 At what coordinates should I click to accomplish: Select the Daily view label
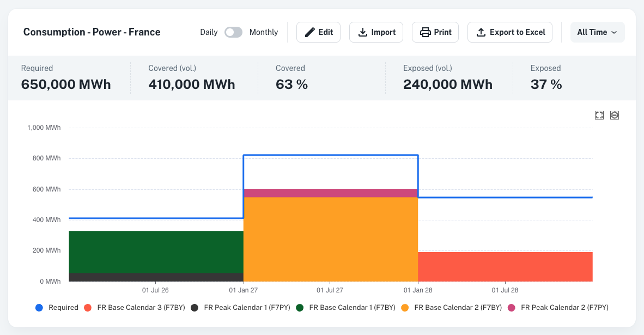pos(209,32)
